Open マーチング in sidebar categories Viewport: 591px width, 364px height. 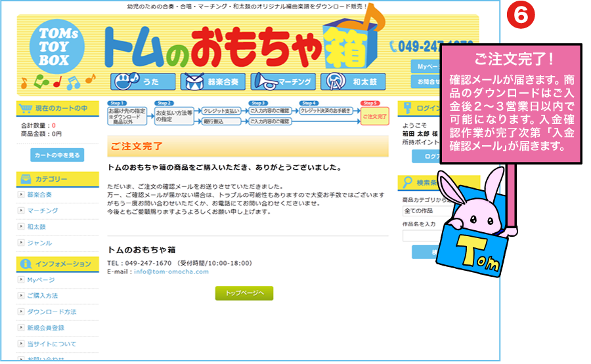pyautogui.click(x=43, y=211)
